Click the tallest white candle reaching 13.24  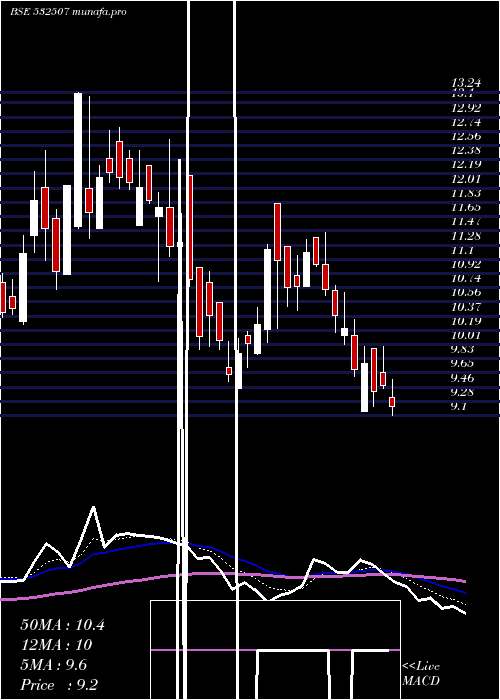pyautogui.click(x=78, y=160)
